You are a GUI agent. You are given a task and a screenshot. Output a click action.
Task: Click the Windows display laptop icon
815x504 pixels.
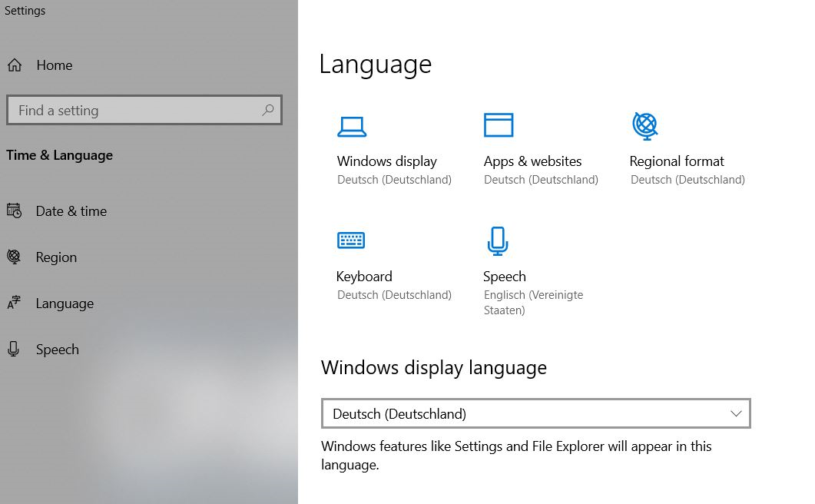(352, 127)
